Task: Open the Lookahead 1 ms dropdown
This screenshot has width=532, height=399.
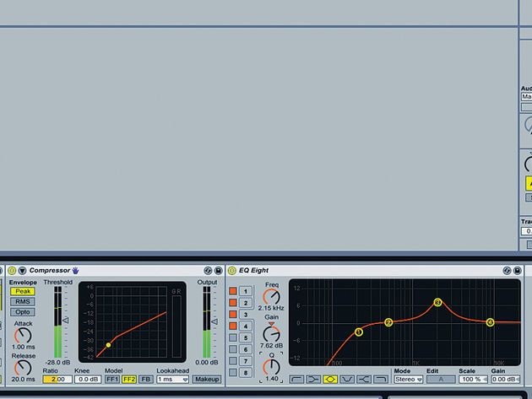Action: pos(173,380)
